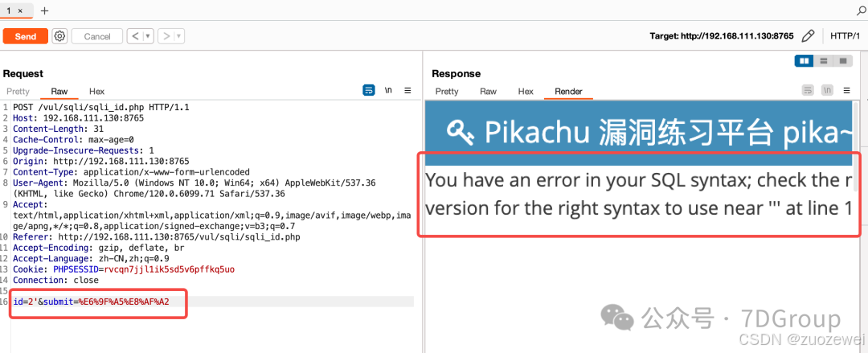
Task: Click the Connection: close line
Action: (56, 280)
